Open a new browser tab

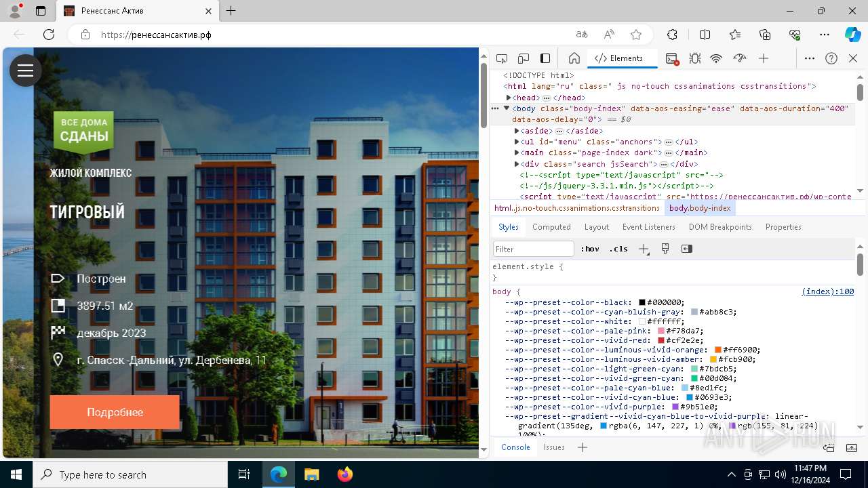(x=231, y=11)
